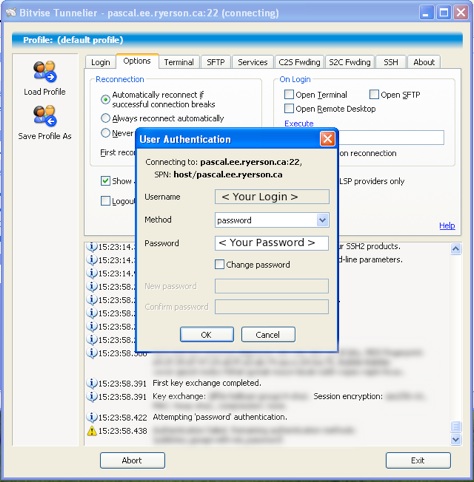
Task: Click the Execute link under On Login
Action: pyautogui.click(x=299, y=123)
